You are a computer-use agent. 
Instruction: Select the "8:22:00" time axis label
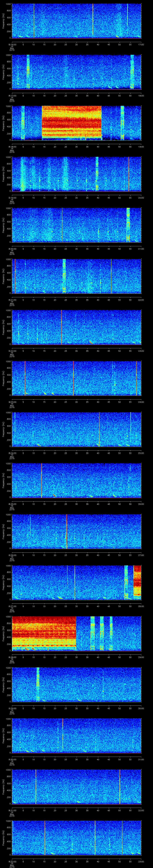pyautogui.click(x=12, y=351)
